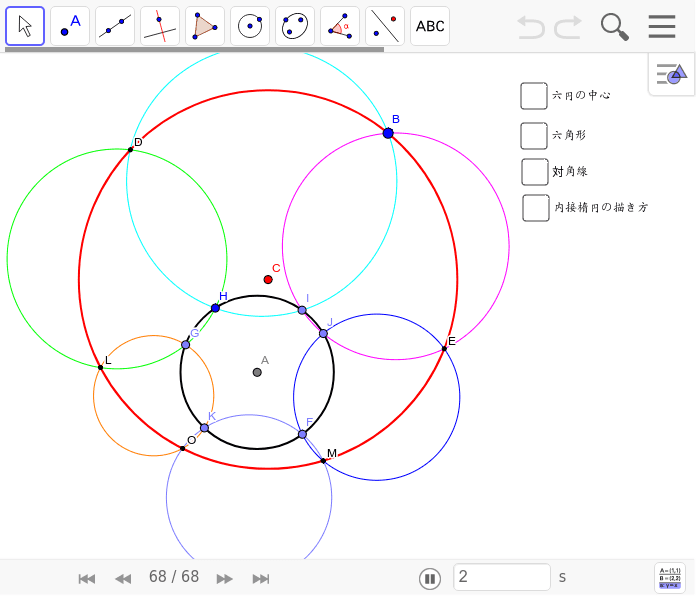The height and width of the screenshot is (596, 696).
Task: Click black point O on red circle
Action: point(182,449)
